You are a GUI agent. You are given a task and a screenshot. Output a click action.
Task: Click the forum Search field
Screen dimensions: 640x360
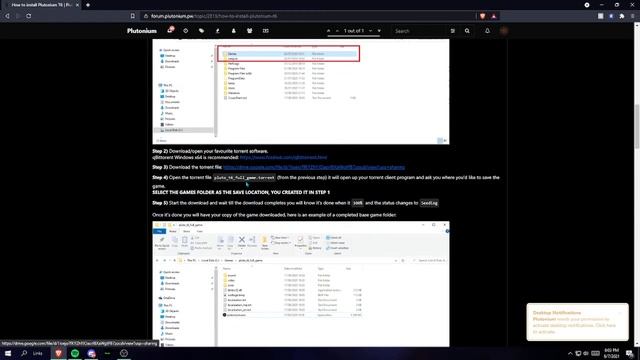point(418,31)
